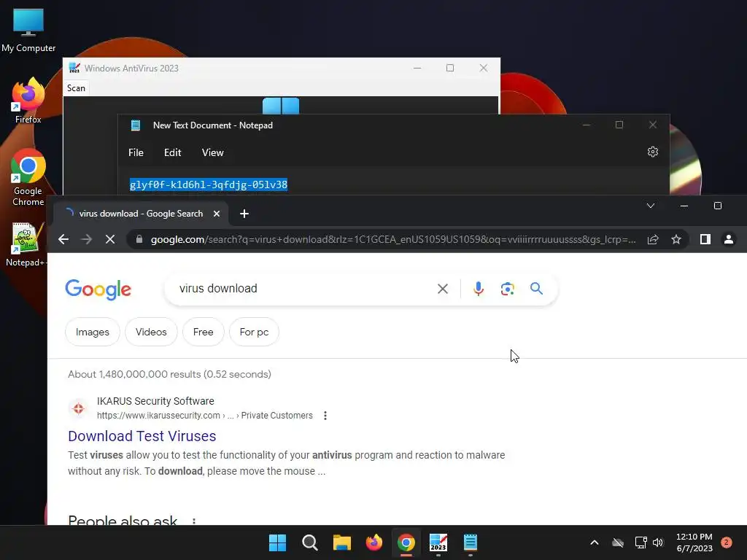Click IKARUS Security Software site name
Screen dimensions: 747x560
point(155,401)
